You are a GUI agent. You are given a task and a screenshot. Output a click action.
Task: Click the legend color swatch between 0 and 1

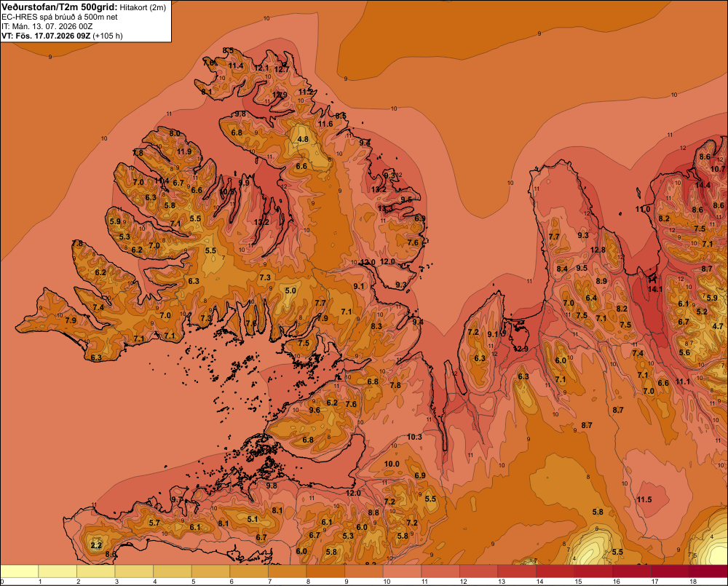[x=19, y=571]
